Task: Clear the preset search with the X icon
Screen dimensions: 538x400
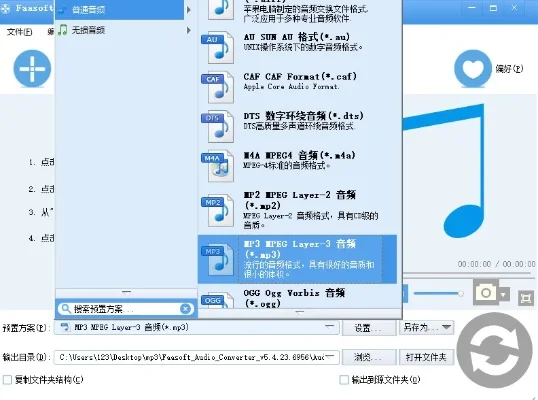Action: point(185,309)
